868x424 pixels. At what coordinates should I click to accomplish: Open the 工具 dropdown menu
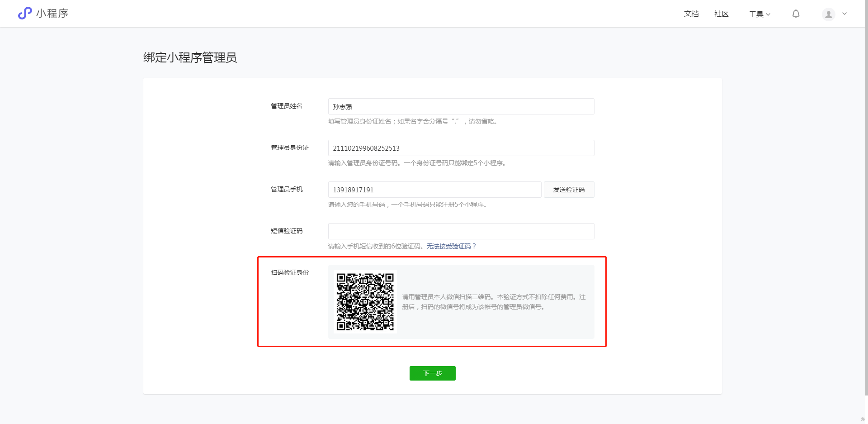pos(759,14)
